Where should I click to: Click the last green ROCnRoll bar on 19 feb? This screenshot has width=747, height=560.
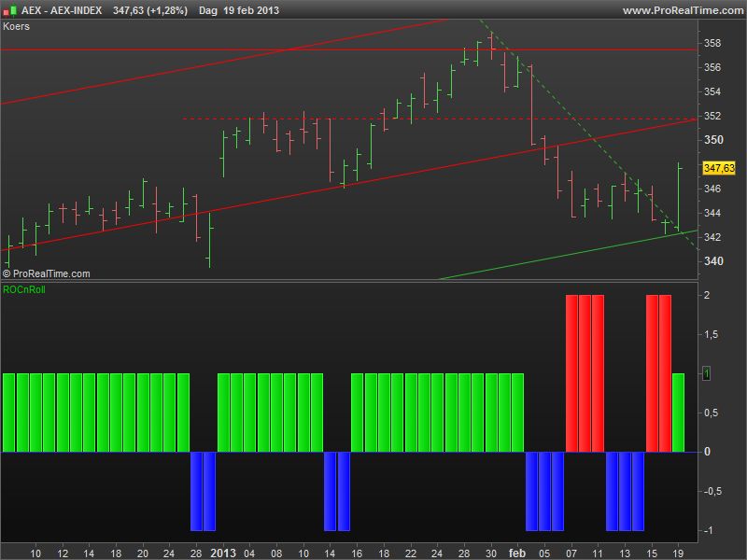coord(679,412)
